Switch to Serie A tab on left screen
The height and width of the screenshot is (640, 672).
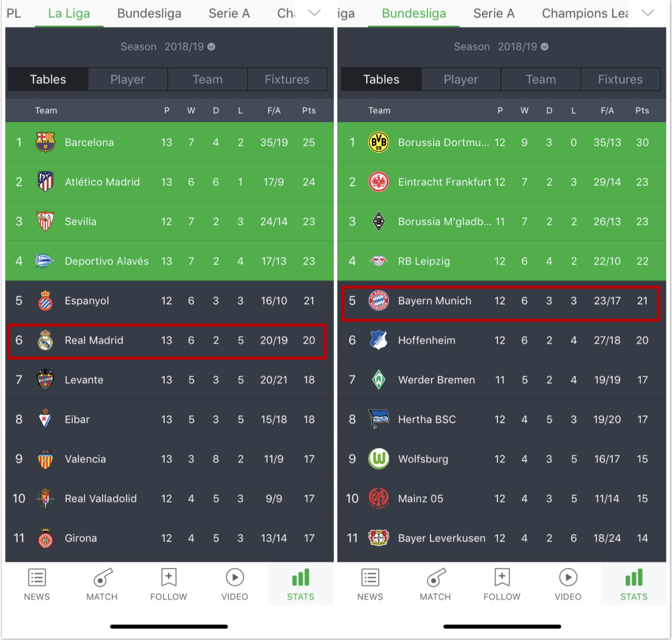pos(229,14)
